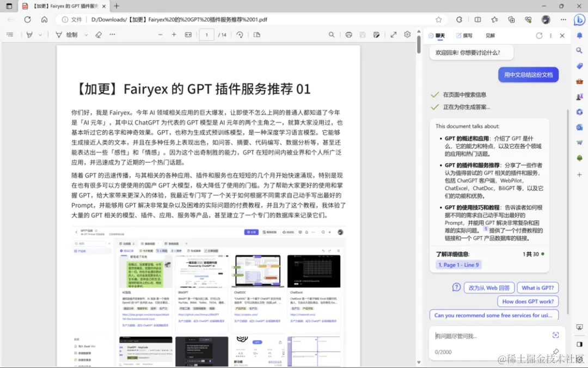Click the save icon in PDF toolbar
This screenshot has width=588, height=368.
(362, 34)
